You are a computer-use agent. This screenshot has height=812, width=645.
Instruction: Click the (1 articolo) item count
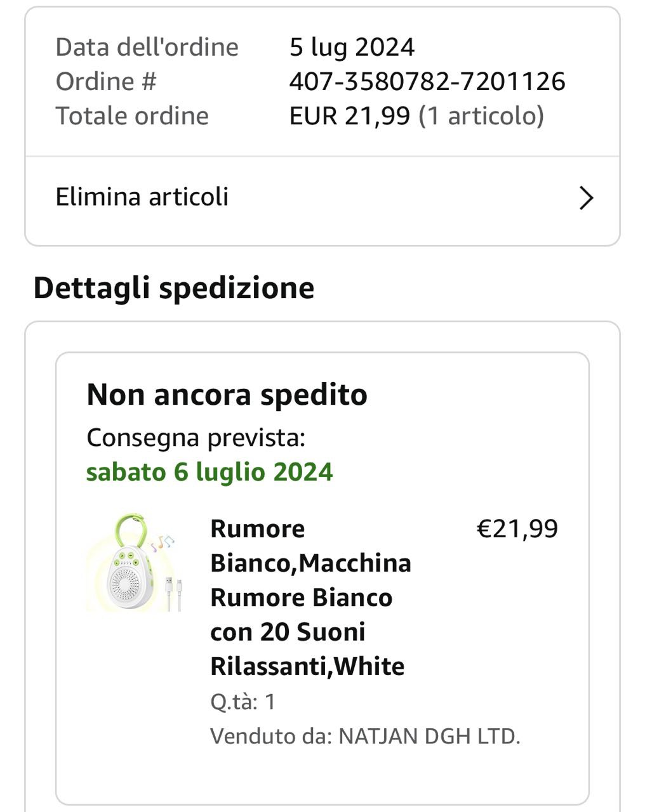pos(481,116)
